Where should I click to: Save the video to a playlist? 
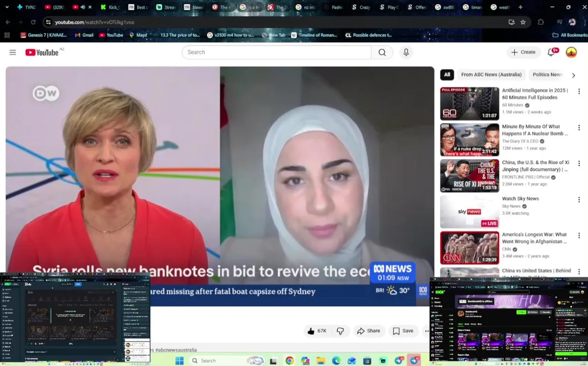pyautogui.click(x=403, y=331)
